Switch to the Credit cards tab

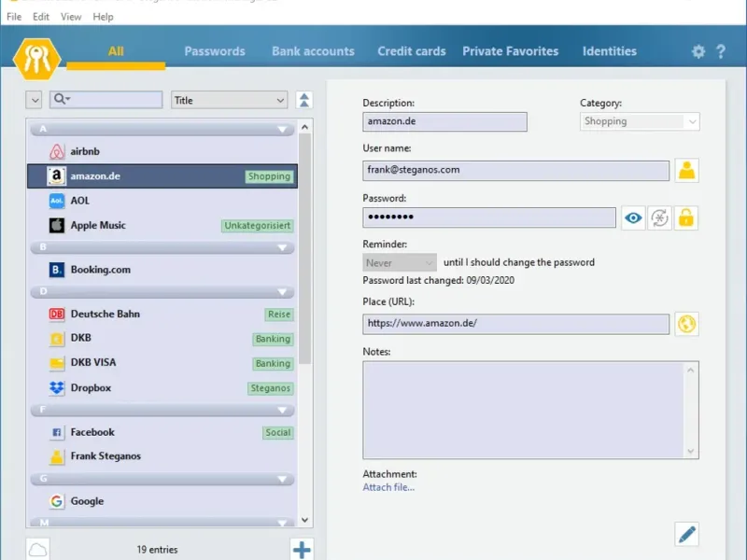click(412, 51)
